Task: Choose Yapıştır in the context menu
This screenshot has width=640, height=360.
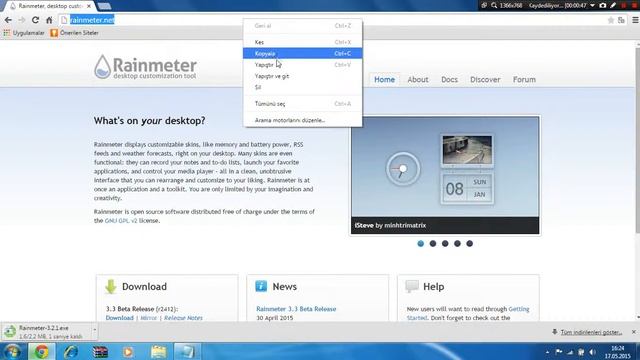Action: tap(302, 64)
